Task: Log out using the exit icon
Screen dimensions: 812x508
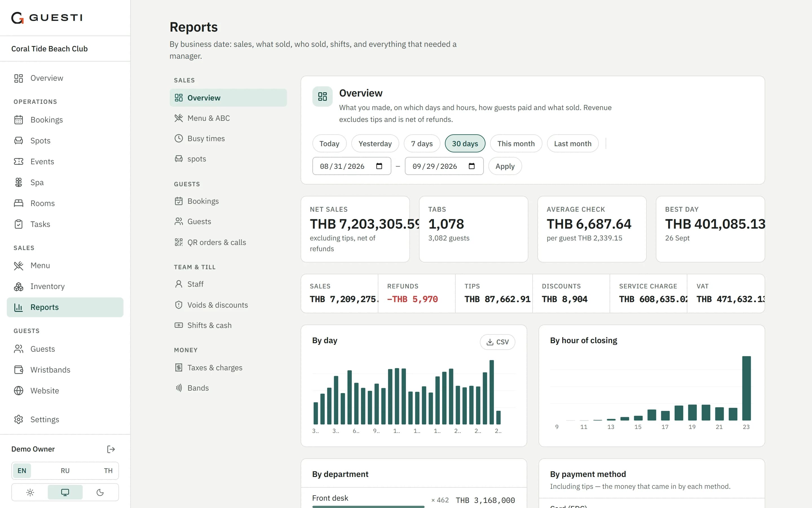Action: pos(111,449)
